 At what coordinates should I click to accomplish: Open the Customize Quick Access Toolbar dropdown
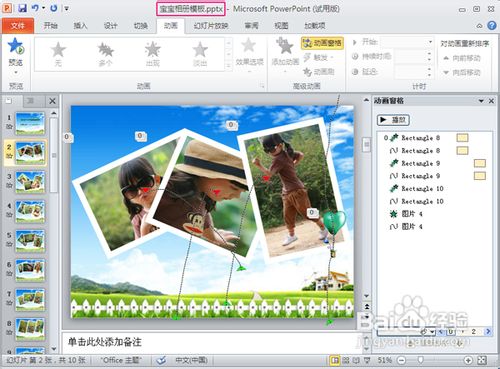[x=67, y=9]
